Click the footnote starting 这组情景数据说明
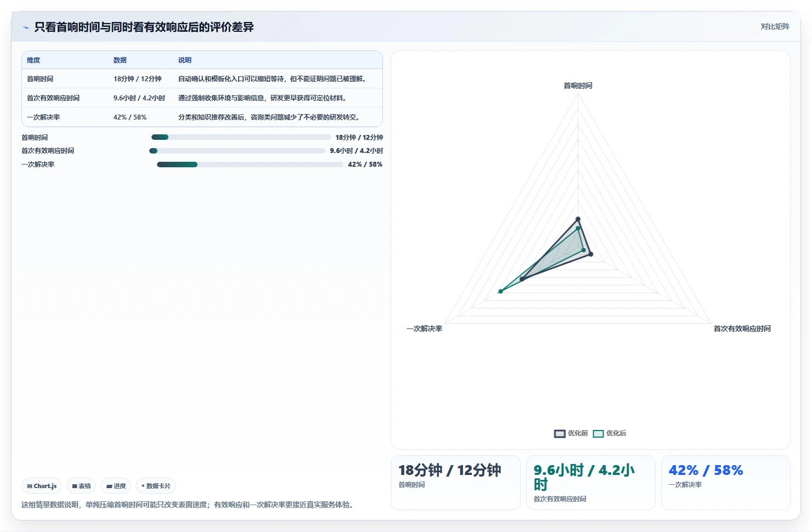The height and width of the screenshot is (532, 812). pos(189,505)
